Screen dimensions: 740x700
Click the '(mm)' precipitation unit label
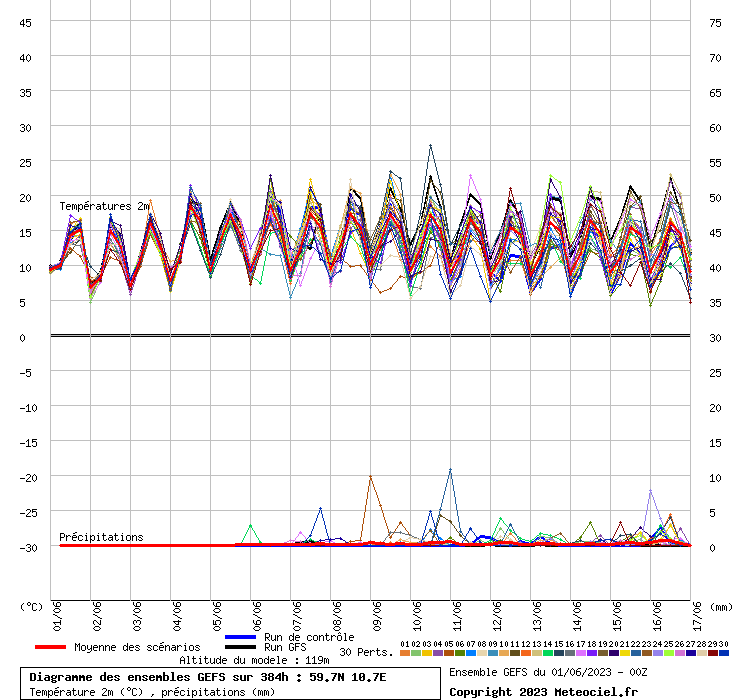(x=721, y=607)
